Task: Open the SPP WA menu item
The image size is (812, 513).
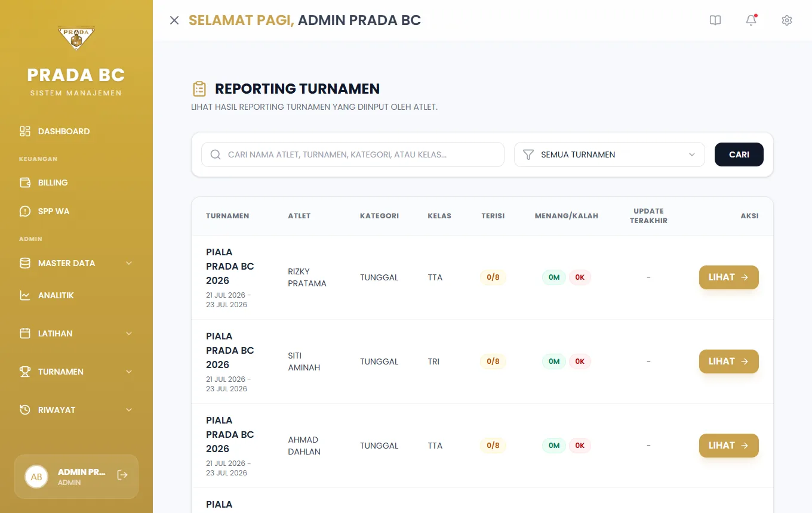Action: click(76, 211)
